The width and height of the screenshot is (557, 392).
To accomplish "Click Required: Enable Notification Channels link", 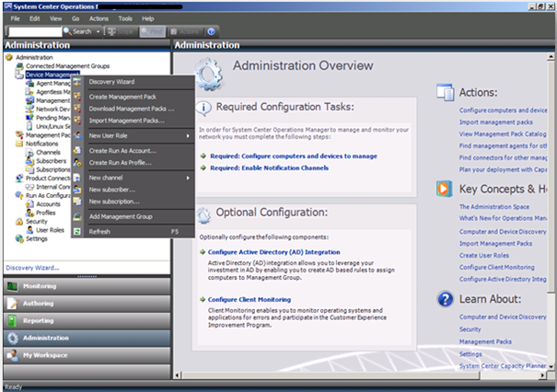I will 269,168.
